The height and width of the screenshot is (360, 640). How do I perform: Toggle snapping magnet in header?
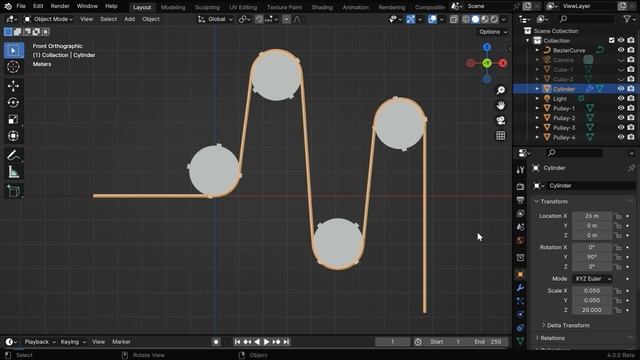pyautogui.click(x=259, y=19)
